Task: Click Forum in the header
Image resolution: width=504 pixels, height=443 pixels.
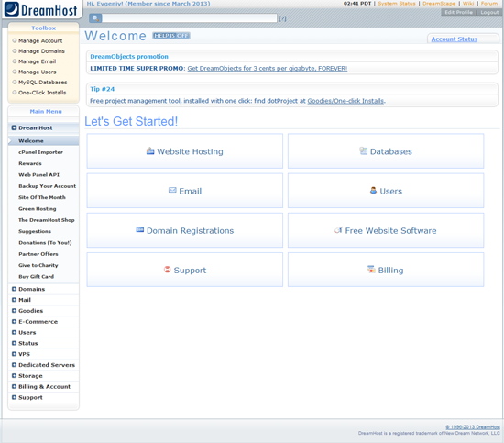Action: point(489,4)
